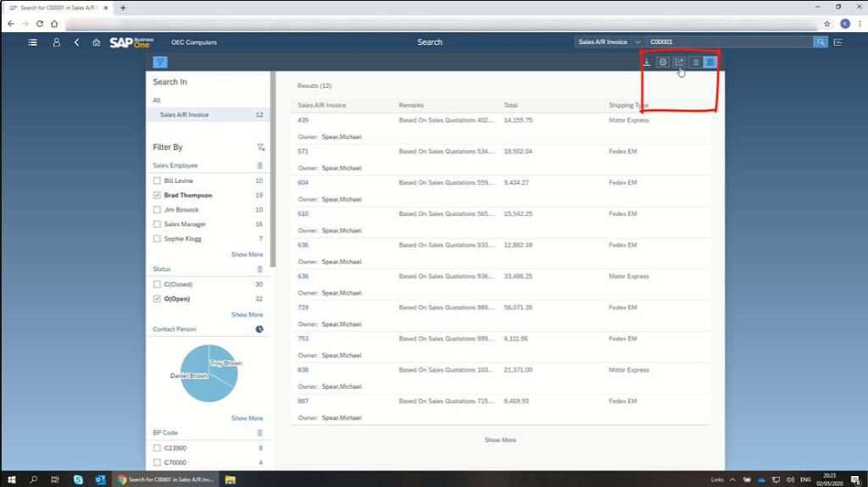Show more search results
868x487 pixels.
pyautogui.click(x=500, y=440)
